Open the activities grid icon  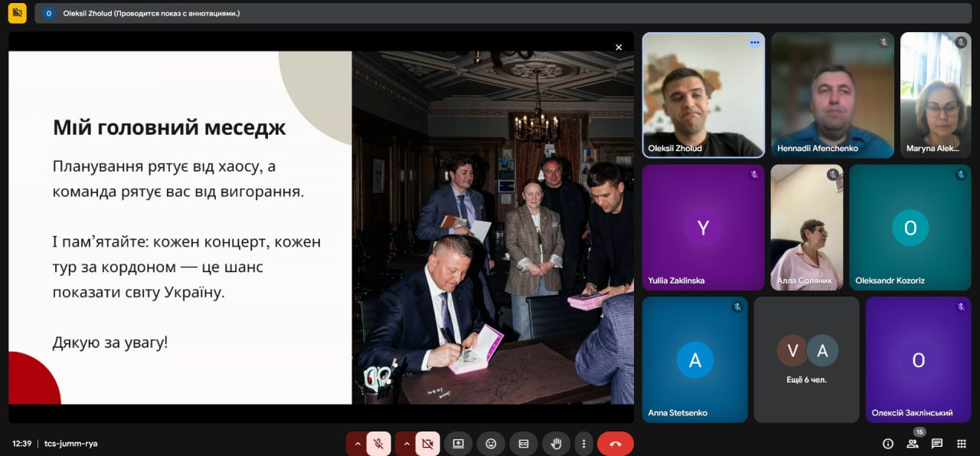click(x=962, y=444)
